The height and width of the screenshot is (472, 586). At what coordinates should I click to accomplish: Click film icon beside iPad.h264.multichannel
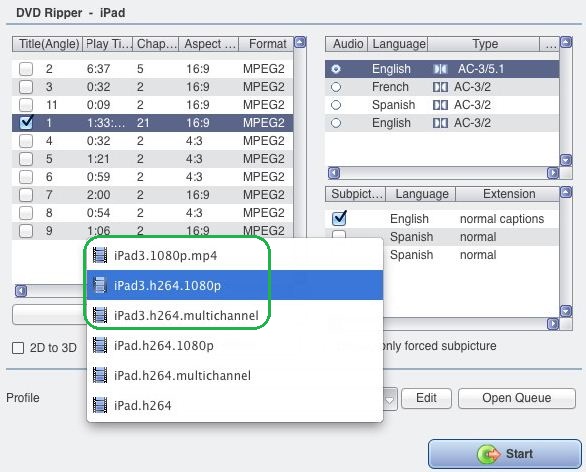tap(100, 375)
